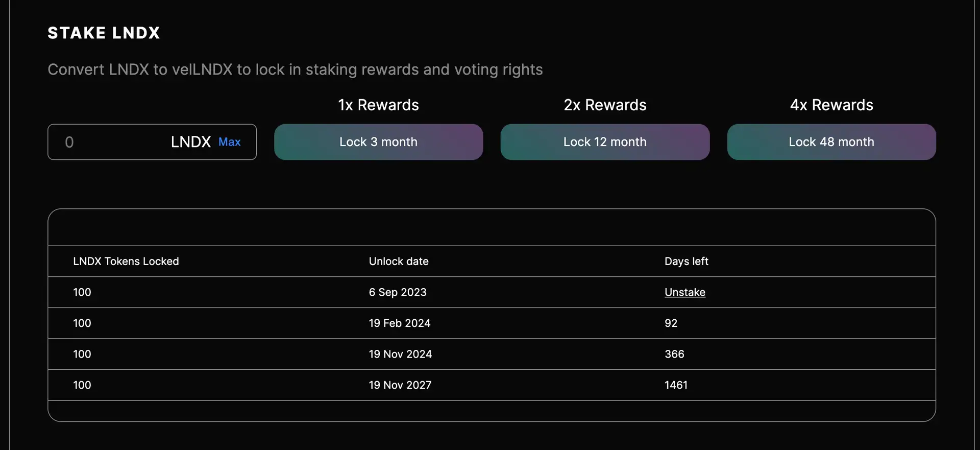Image resolution: width=980 pixels, height=450 pixels.
Task: Click the STAKE LNDX heading
Action: point(104,33)
